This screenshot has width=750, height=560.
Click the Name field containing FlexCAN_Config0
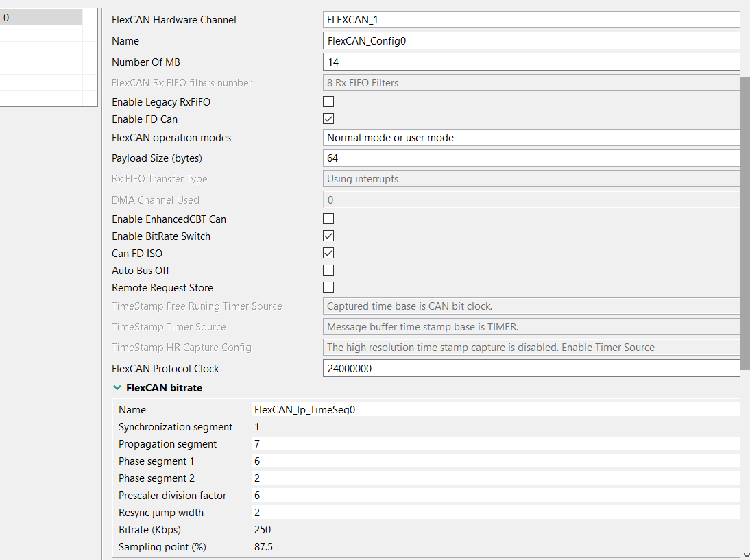click(531, 41)
